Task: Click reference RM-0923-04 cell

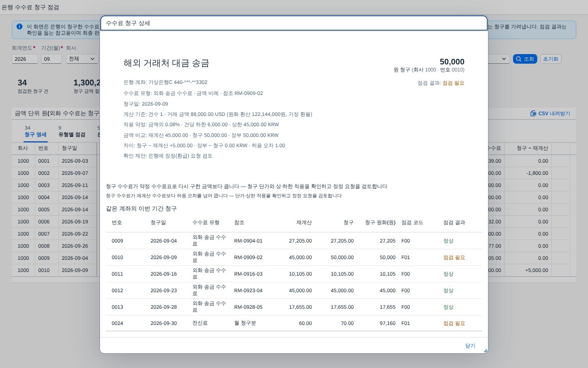Action: click(248, 290)
